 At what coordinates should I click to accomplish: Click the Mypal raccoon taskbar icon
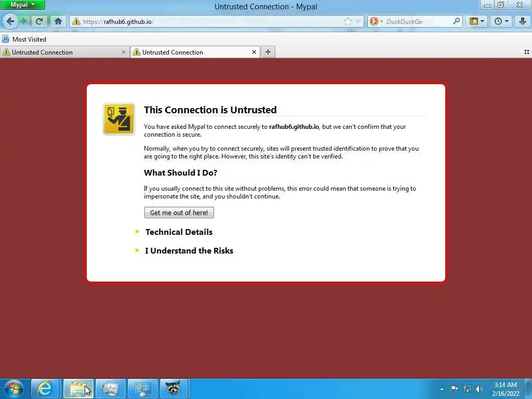(x=173, y=389)
